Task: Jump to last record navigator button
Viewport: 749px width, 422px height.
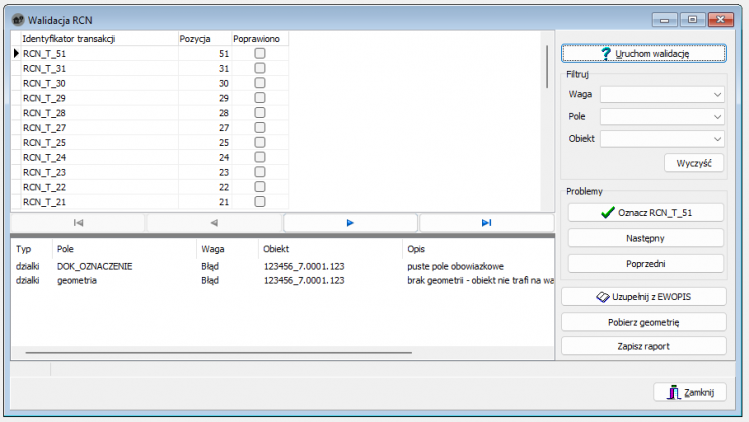Action: [x=486, y=223]
